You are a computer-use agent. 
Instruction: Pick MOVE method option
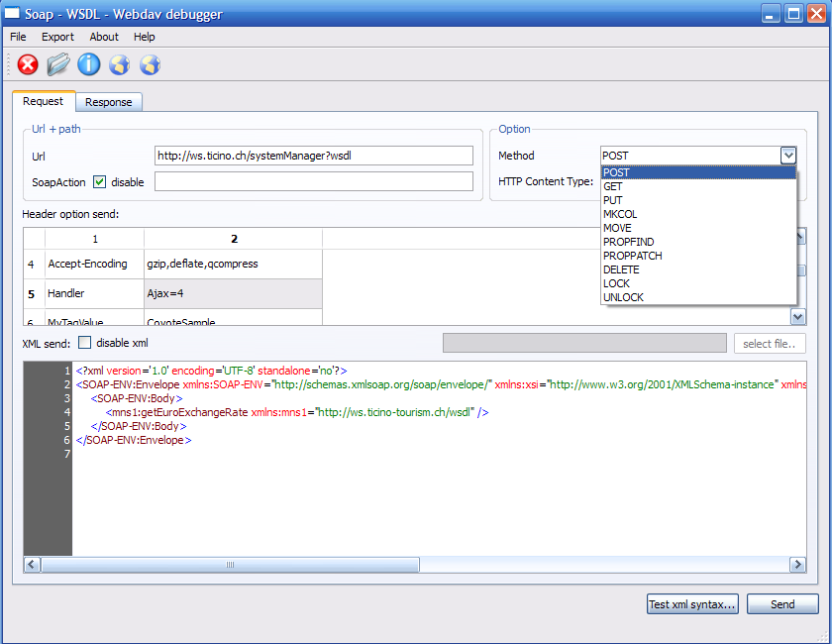(698, 228)
